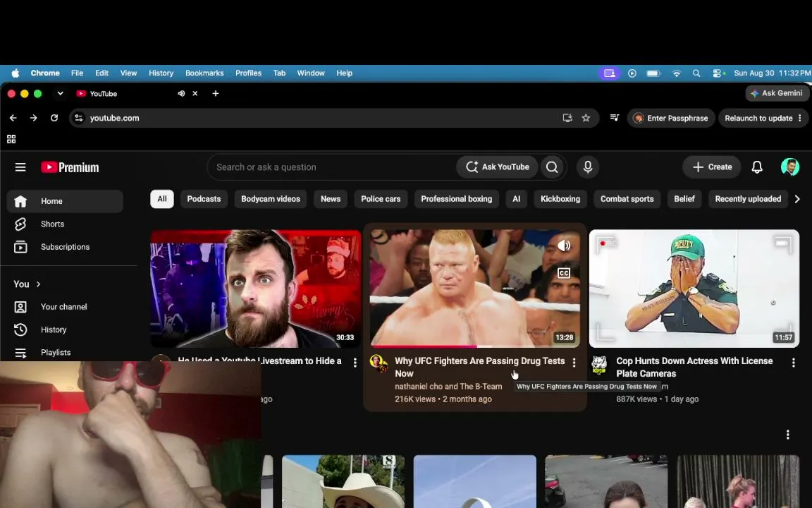Open channel nathaniel cho and The B-Team

[x=448, y=387]
